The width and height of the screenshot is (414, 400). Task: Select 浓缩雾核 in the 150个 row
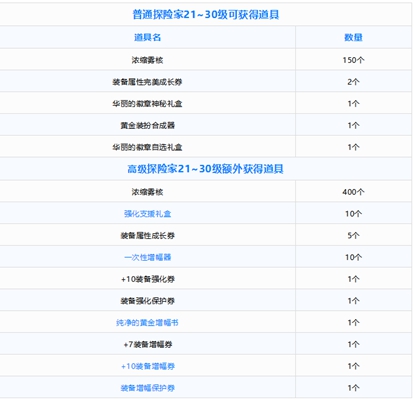click(147, 60)
